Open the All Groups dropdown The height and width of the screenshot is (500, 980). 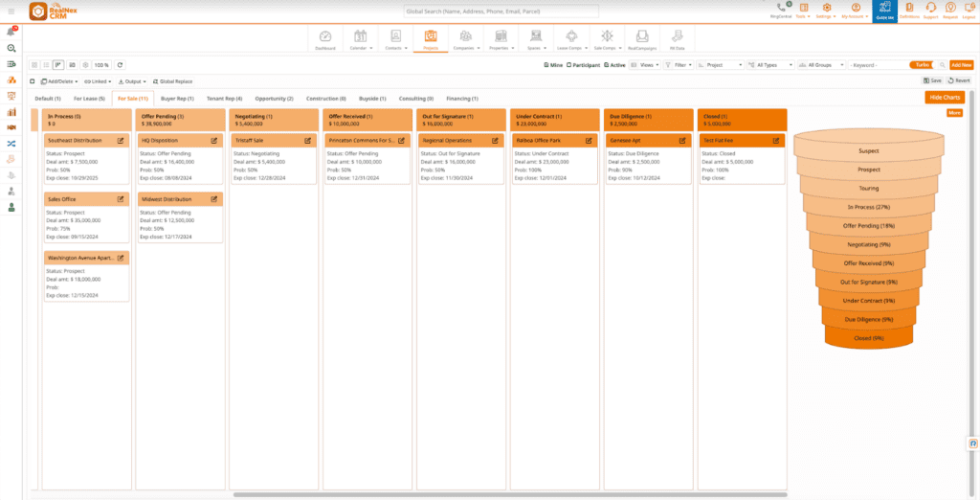[x=822, y=65]
